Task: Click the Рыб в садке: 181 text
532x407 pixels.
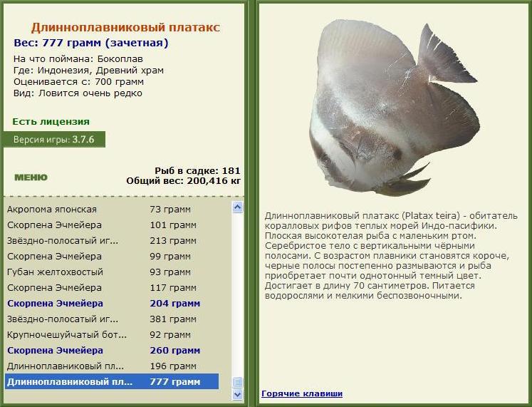Action: (197, 170)
